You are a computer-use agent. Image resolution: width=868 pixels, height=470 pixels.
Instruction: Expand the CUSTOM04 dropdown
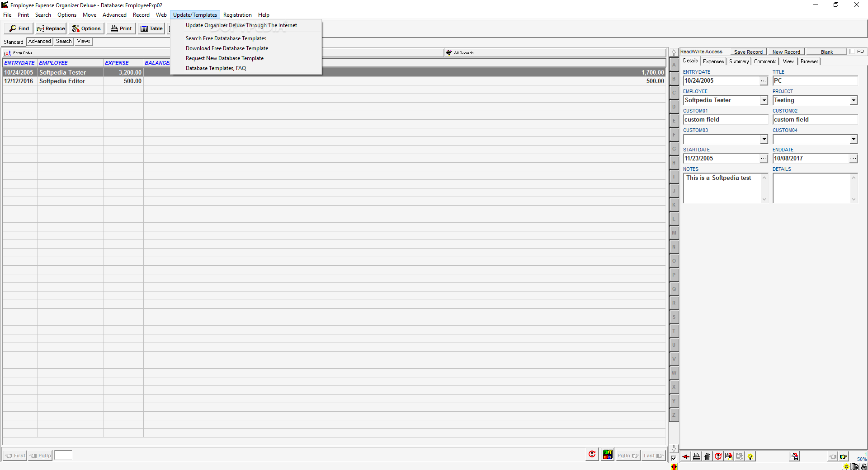[x=854, y=139]
